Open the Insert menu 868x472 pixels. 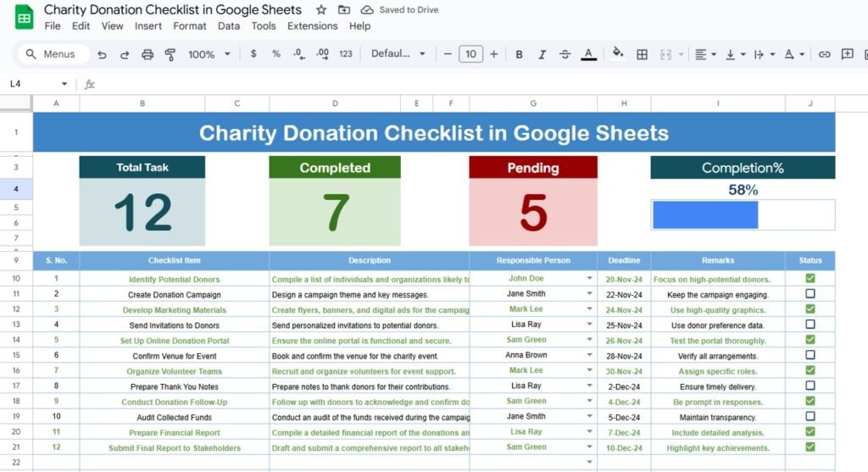pyautogui.click(x=148, y=26)
